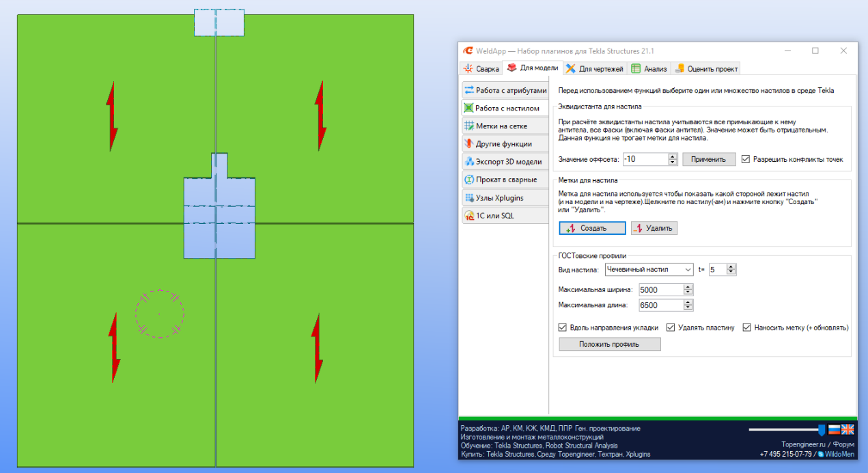This screenshot has height=473, width=868.
Task: Increase the plate thickness t spinner
Action: tap(731, 267)
